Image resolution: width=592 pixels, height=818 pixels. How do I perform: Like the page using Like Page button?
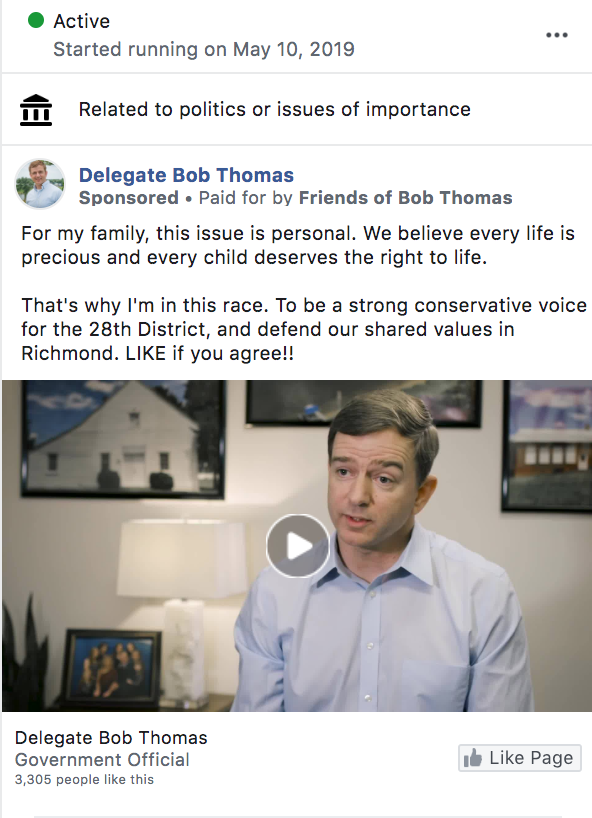[x=519, y=758]
